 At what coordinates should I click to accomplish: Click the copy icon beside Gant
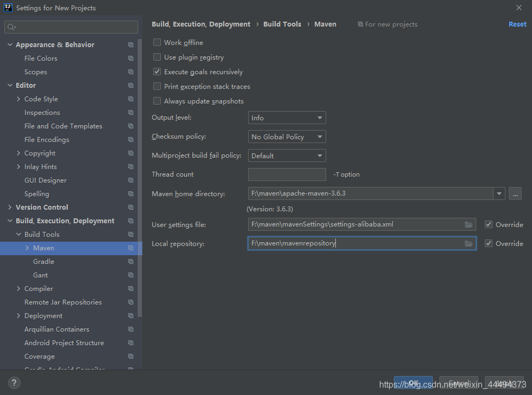131,275
